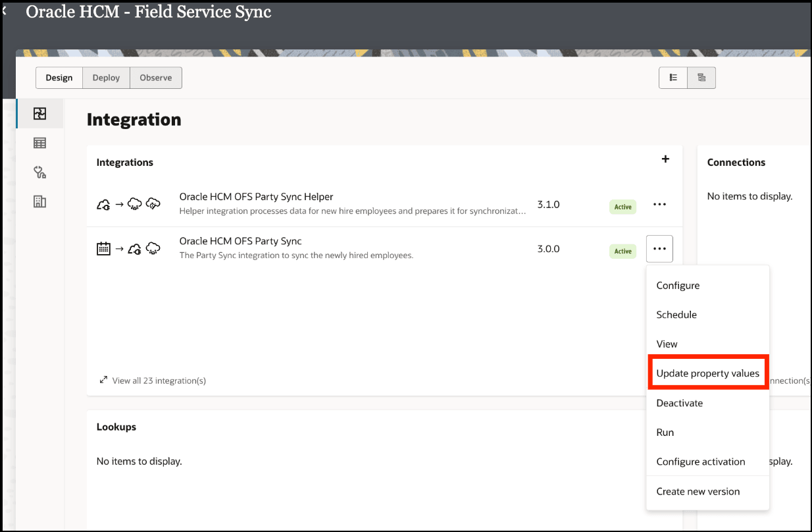
Task: Click actions ellipsis for Oracle HCM OFS Party Sync
Action: [x=659, y=249]
